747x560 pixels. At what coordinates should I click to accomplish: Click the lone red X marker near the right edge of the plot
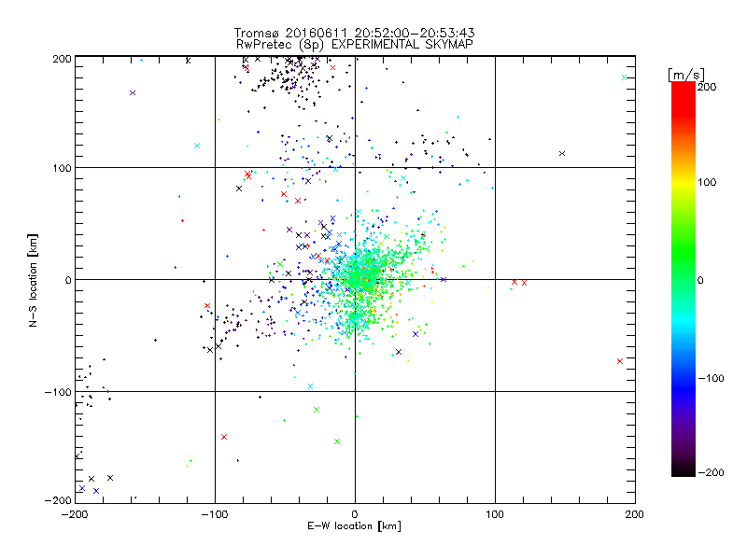(x=620, y=361)
